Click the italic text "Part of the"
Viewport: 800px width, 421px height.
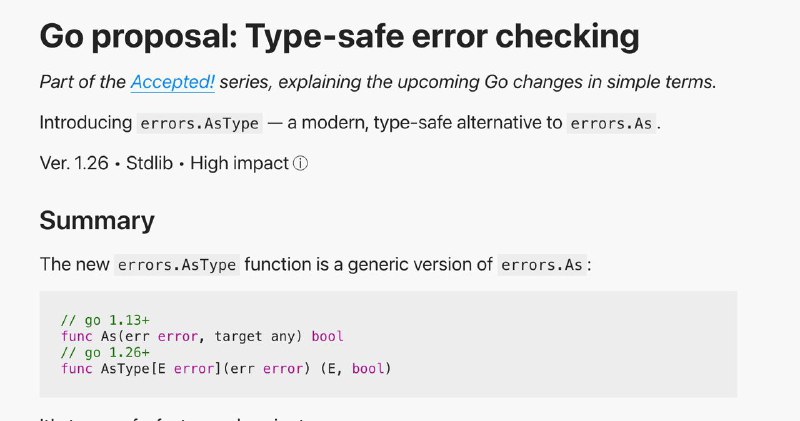82,82
